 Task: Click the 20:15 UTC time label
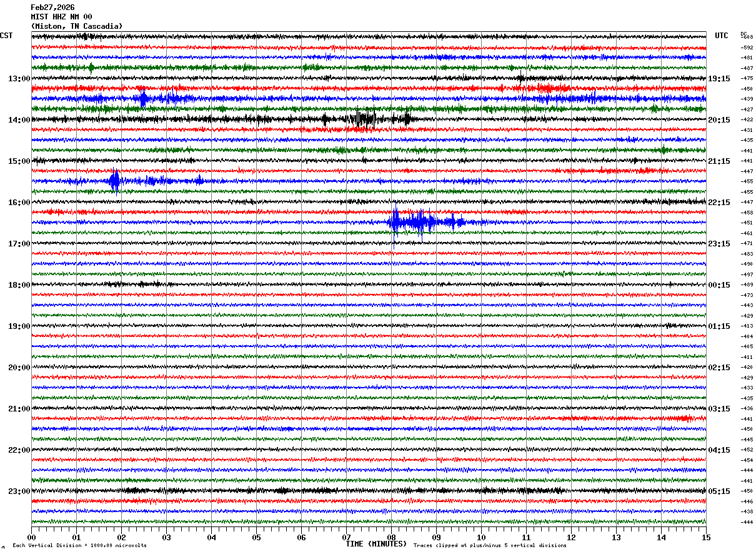[x=719, y=120]
